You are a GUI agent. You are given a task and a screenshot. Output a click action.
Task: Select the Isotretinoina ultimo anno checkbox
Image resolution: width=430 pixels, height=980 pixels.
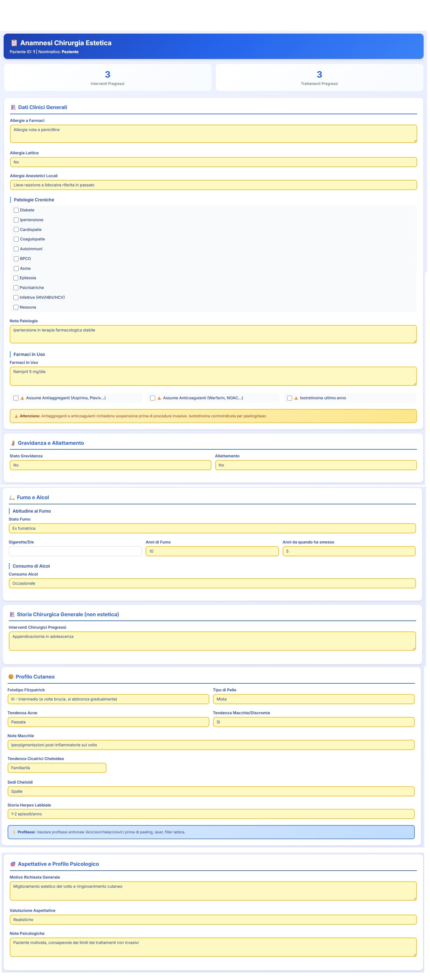[x=289, y=398]
